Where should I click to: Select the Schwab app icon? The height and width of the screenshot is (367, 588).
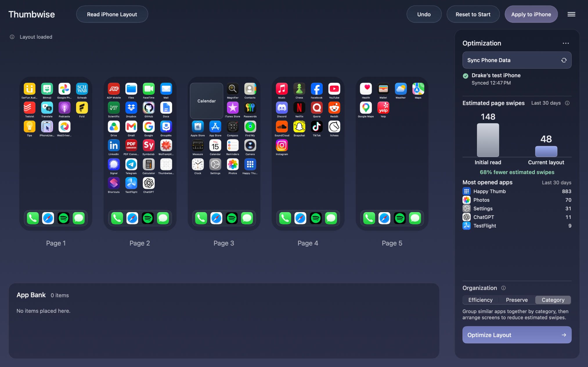tap(82, 89)
